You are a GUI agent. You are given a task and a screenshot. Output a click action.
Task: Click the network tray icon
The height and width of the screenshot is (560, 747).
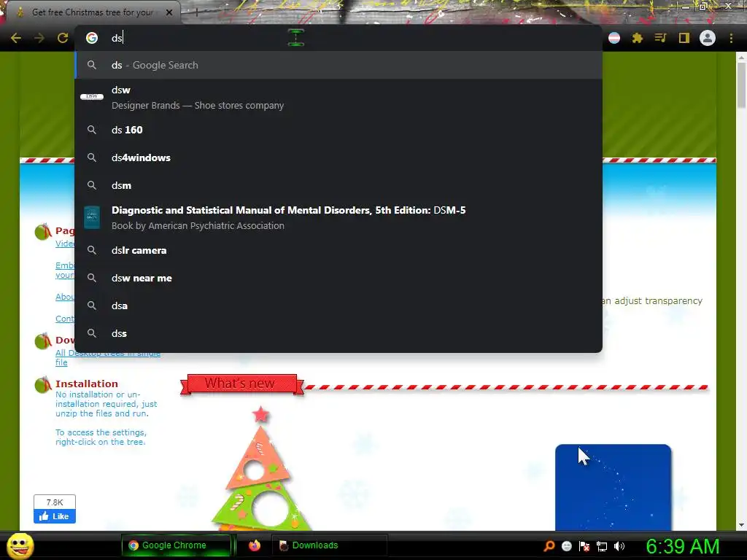point(602,546)
